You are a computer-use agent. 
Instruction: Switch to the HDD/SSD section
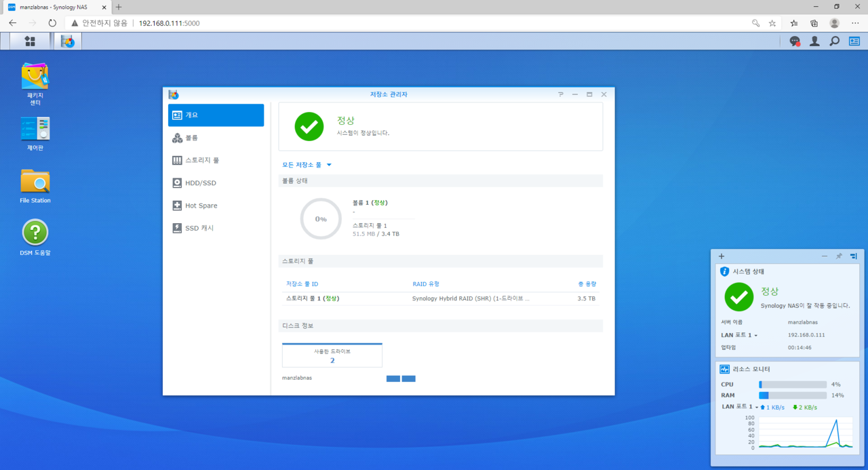coord(216,183)
